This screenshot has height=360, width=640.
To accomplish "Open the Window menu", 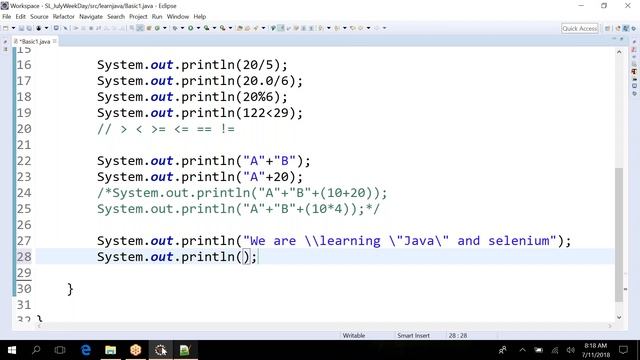I will coord(178,17).
